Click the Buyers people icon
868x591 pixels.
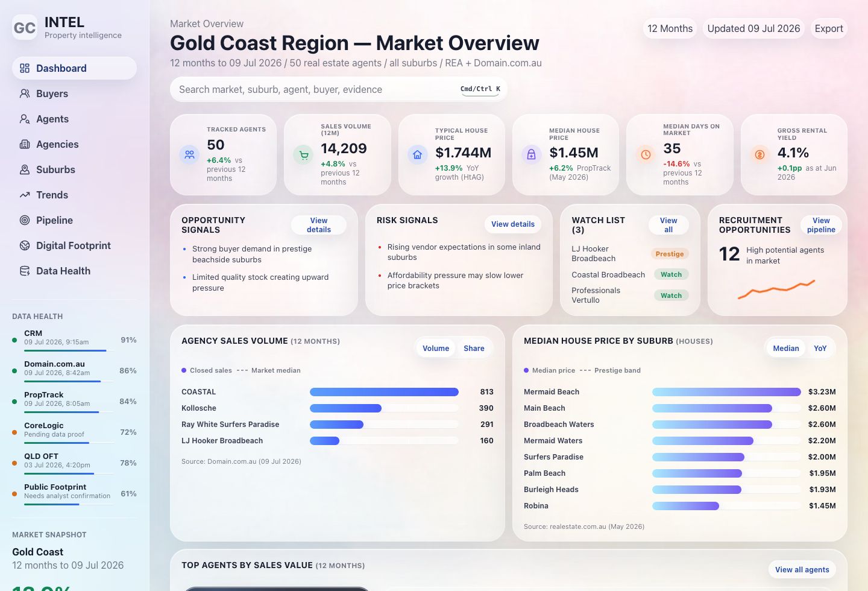[25, 93]
